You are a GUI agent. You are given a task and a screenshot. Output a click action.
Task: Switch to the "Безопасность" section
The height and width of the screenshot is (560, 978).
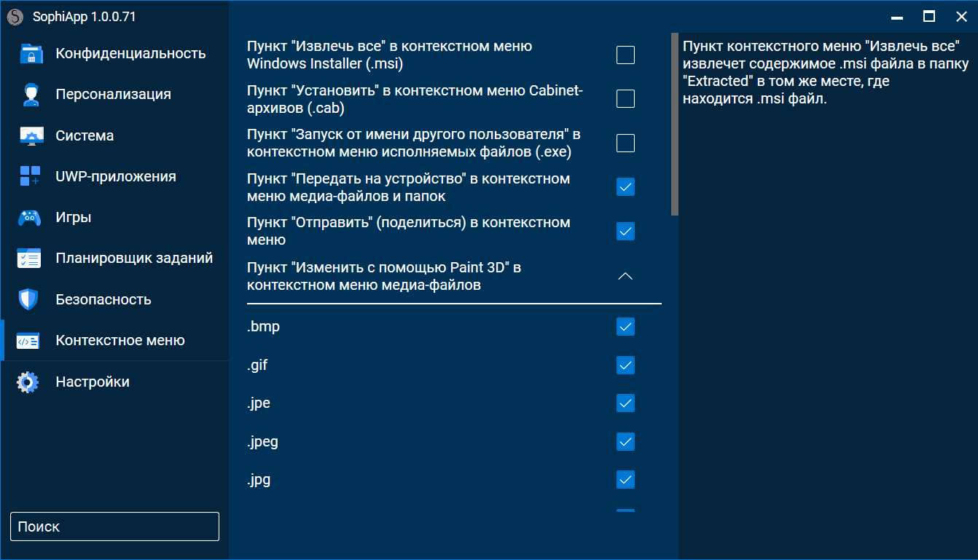(x=103, y=299)
